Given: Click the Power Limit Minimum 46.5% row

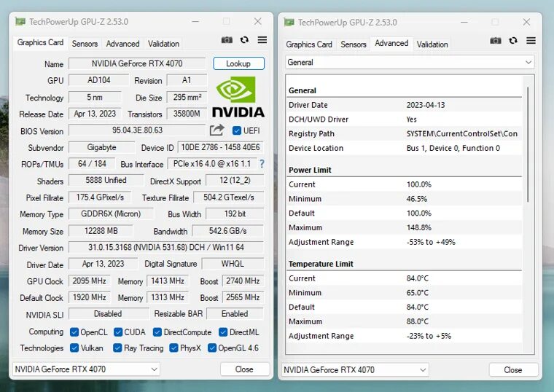Looking at the screenshot, I should (404, 199).
